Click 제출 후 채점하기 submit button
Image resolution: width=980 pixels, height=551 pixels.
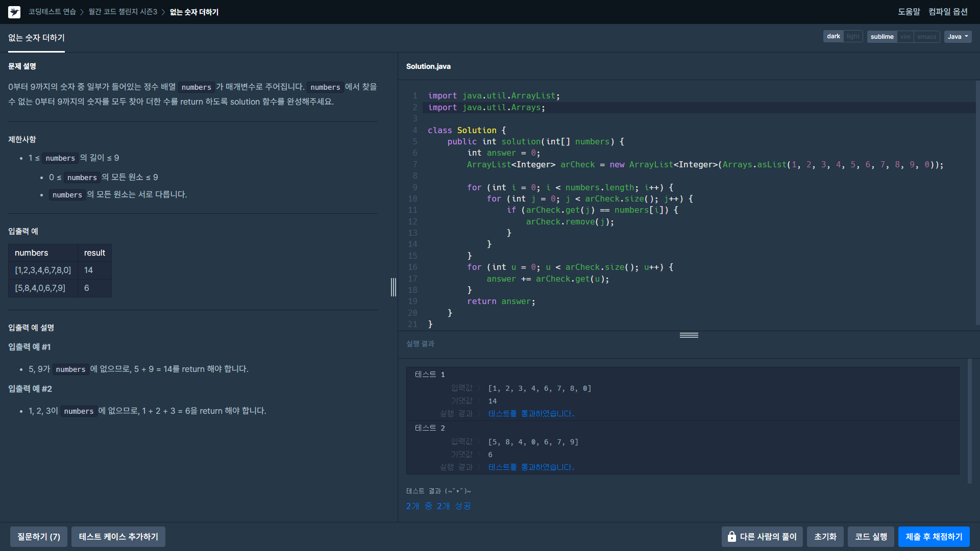pos(934,537)
